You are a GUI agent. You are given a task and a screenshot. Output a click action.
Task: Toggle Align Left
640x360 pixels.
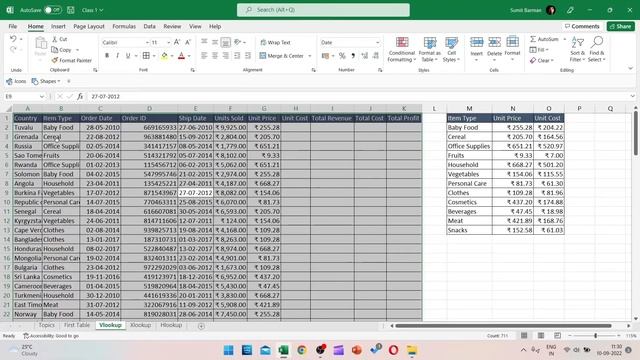coord(204,56)
